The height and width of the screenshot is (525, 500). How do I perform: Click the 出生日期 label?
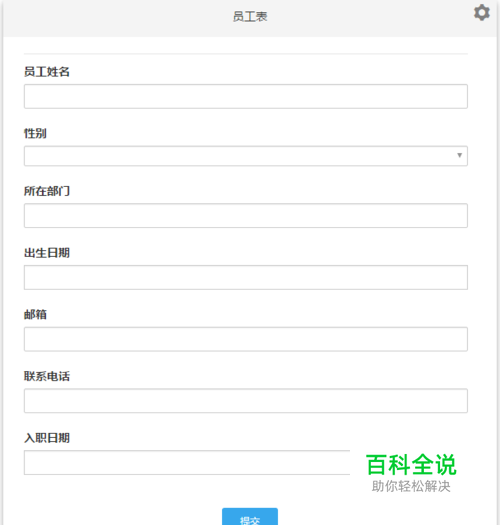tap(47, 253)
